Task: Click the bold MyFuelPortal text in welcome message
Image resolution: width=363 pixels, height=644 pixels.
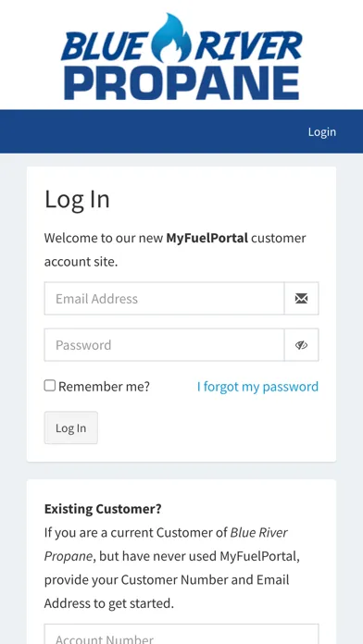Action: click(x=207, y=238)
